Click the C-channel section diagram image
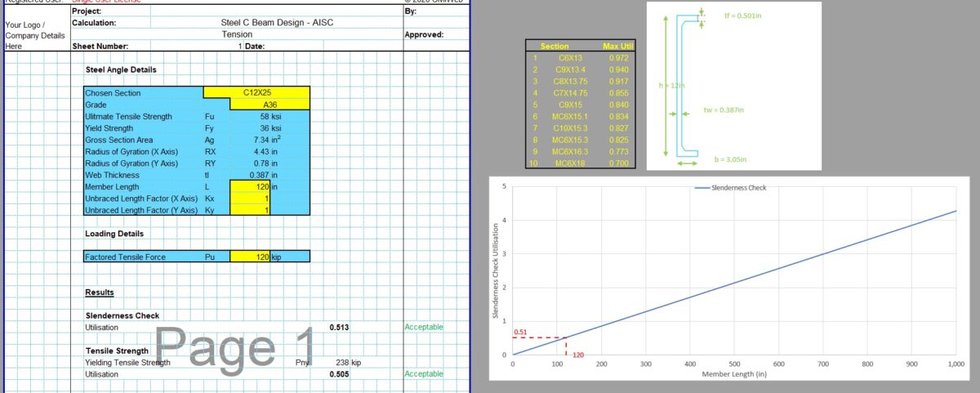980x393 pixels. click(733, 85)
